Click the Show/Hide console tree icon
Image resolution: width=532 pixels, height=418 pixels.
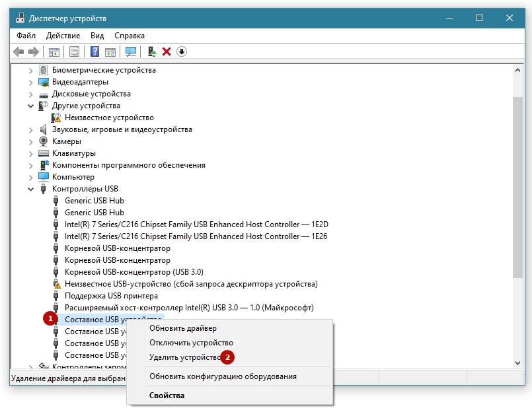[54, 52]
